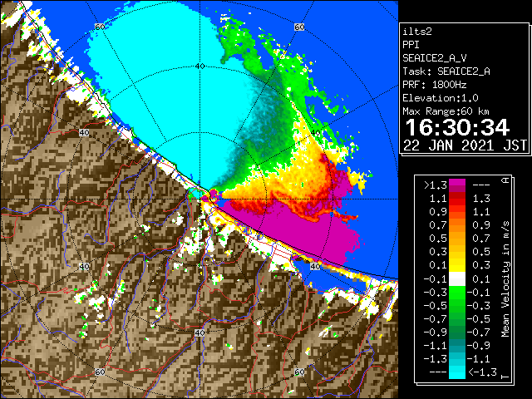Pick the magenta swatch in the legend
532x399 pixels.
coord(457,183)
